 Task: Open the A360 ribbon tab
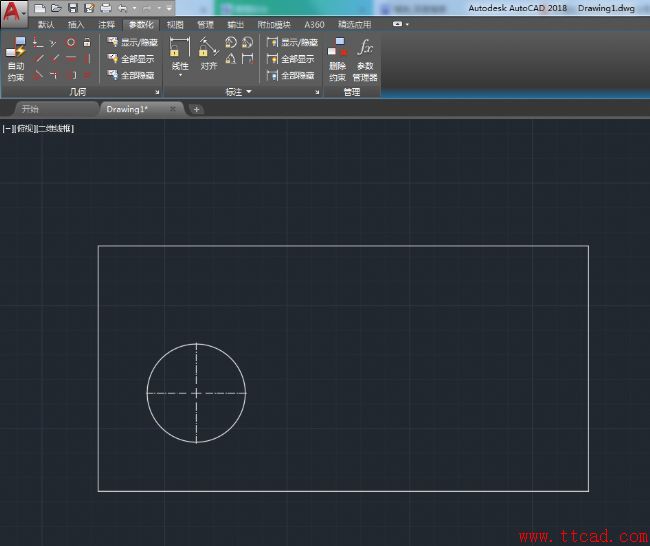tap(314, 24)
